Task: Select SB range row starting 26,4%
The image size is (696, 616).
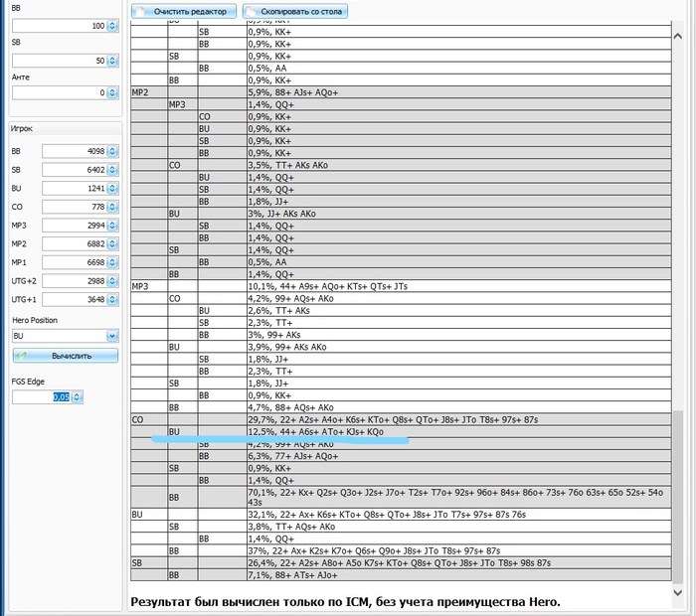Action: 459,562
